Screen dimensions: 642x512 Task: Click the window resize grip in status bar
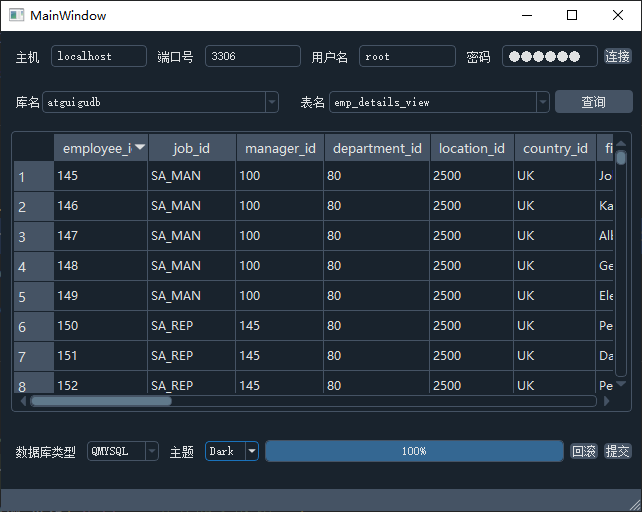coord(635,505)
